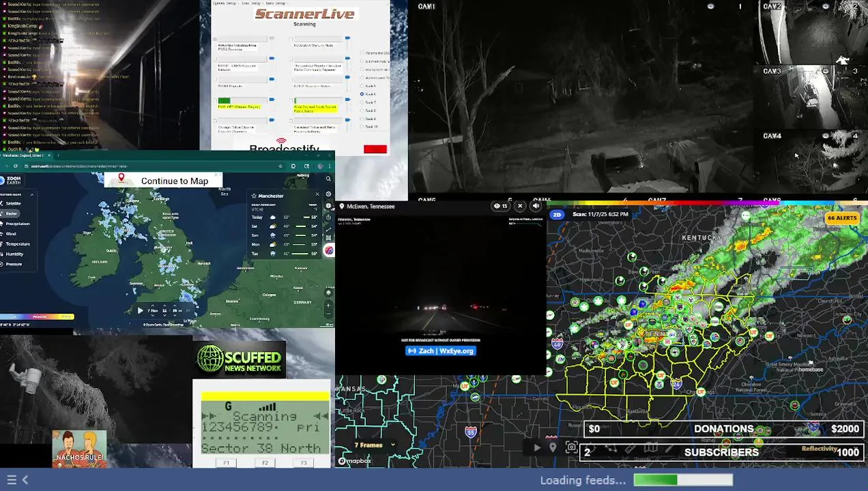Select the CAM3 camera thumbnail

pos(812,97)
